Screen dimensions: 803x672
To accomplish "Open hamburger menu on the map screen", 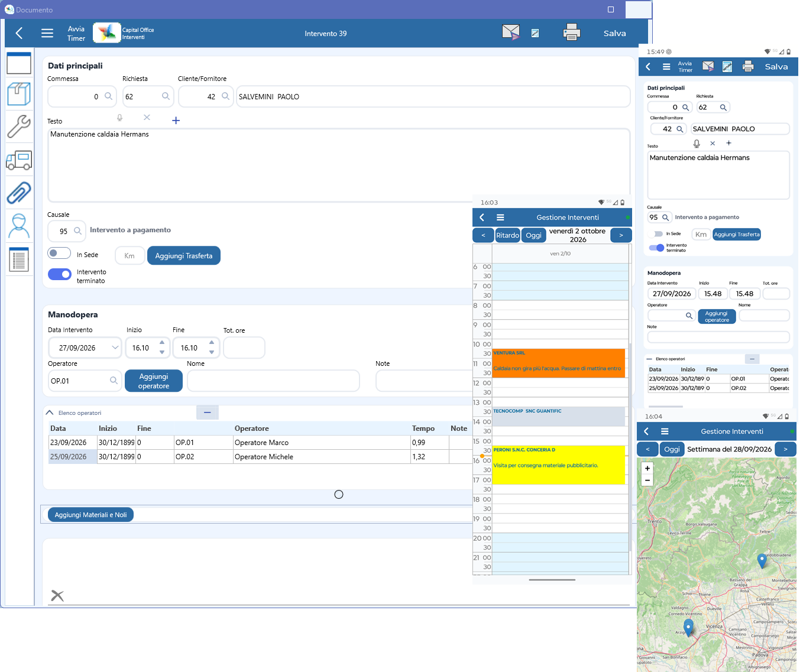I will pos(665,431).
